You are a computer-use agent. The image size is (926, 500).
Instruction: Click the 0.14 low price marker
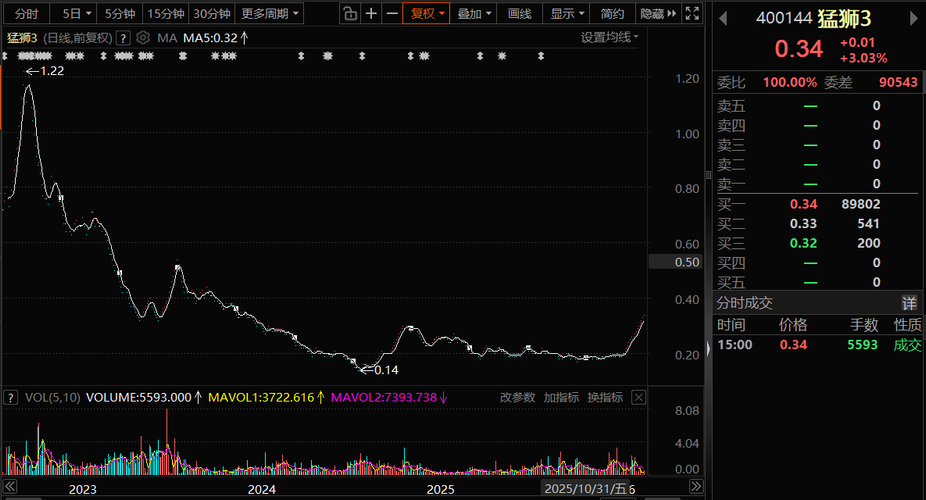[x=380, y=370]
